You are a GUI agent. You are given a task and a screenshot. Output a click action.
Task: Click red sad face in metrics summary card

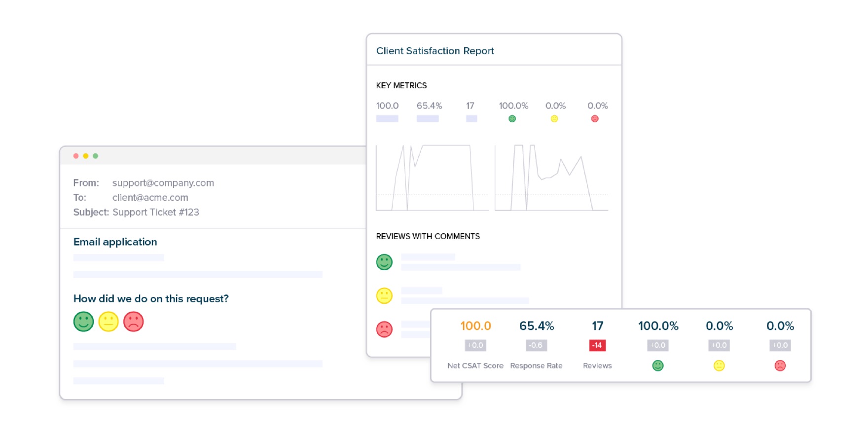pos(780,365)
